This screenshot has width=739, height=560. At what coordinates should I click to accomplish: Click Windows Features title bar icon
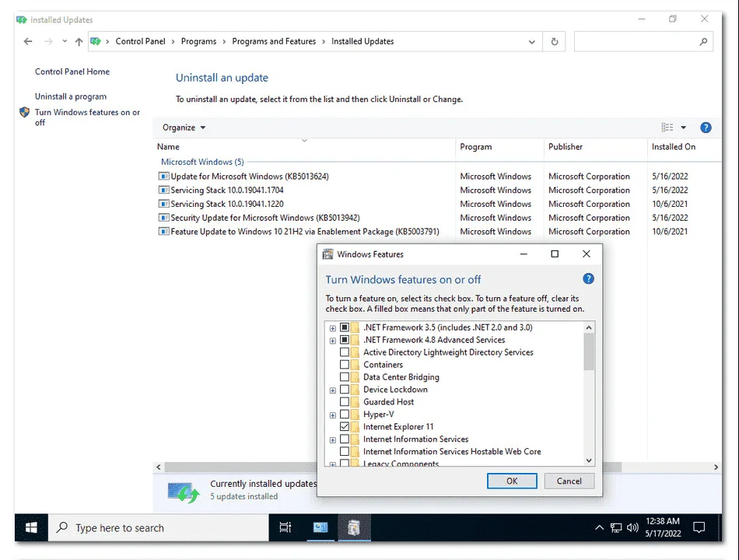[x=327, y=254]
